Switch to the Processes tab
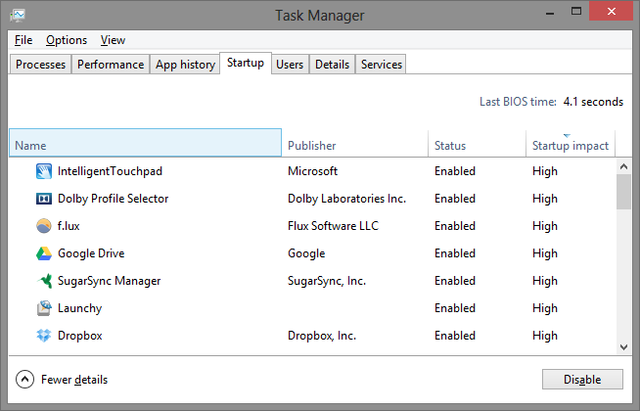The width and height of the screenshot is (640, 411). [40, 64]
